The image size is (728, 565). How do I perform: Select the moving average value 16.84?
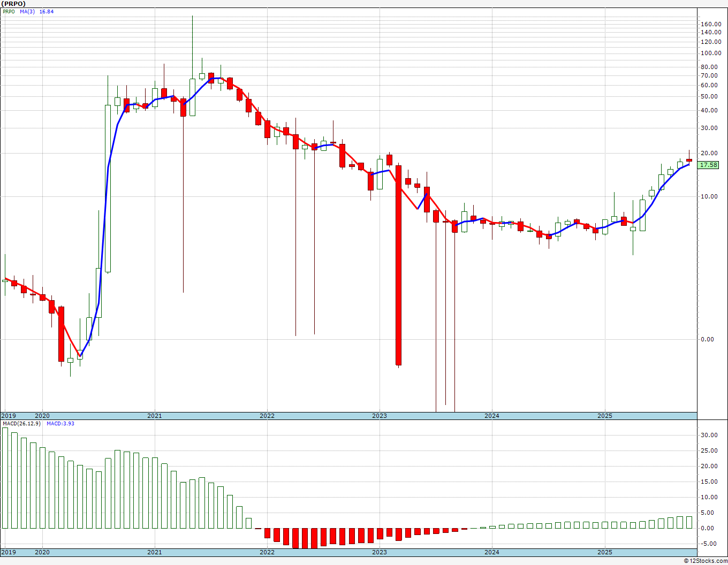(47, 11)
